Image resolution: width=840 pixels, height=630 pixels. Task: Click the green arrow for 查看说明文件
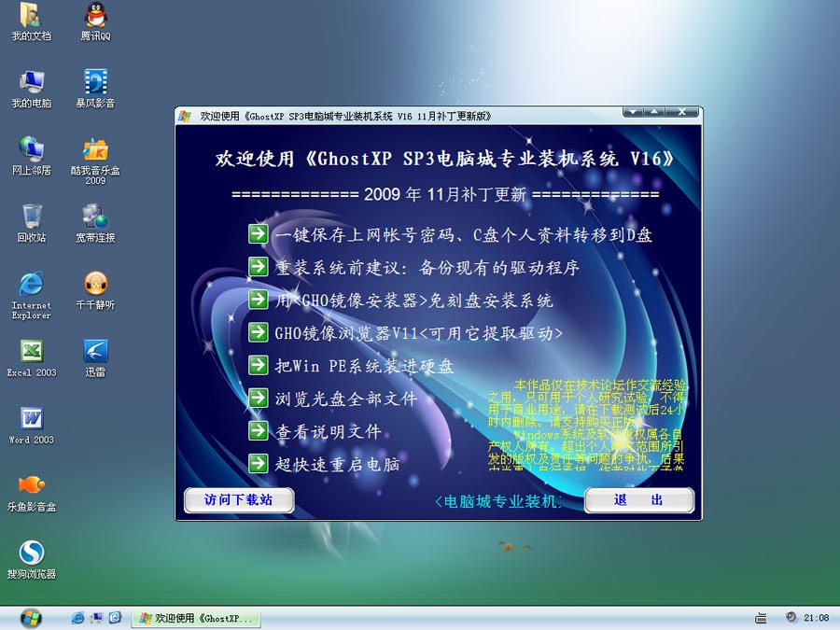pos(258,430)
